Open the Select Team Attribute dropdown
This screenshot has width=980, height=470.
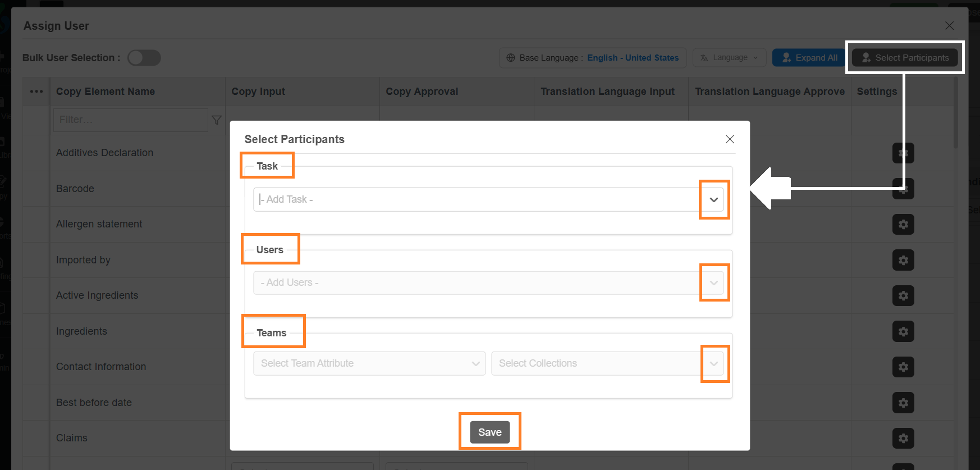point(369,363)
